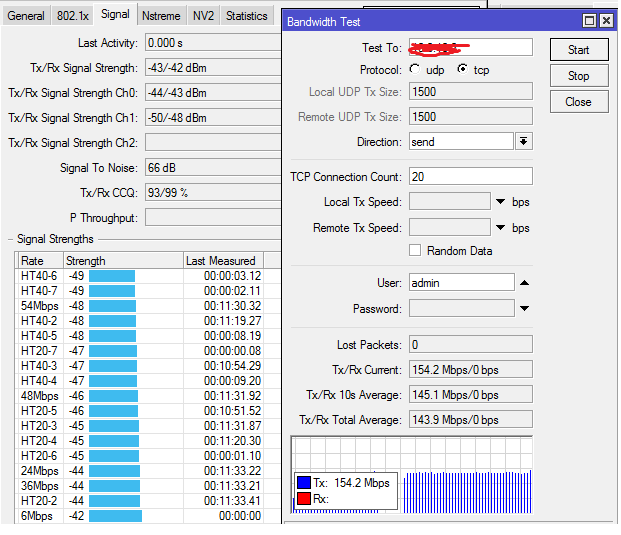Expand the Local Tx Speed unit dropdown
Screen dimensions: 621x535
point(500,202)
